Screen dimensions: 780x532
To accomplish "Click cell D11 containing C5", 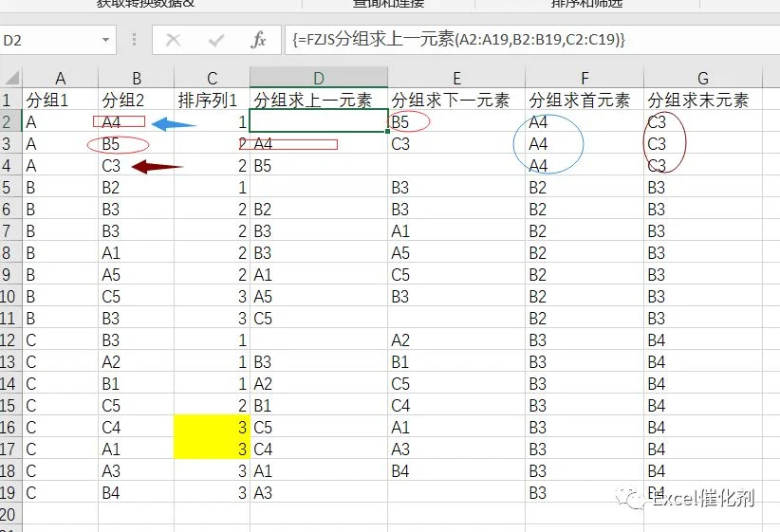I will coord(319,319).
